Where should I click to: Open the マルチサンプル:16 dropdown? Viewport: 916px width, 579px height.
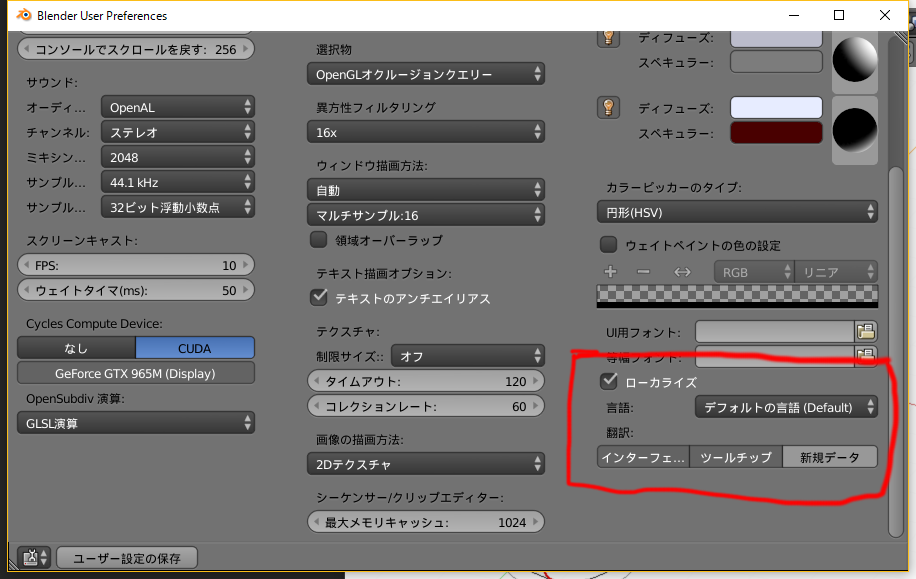pos(426,215)
